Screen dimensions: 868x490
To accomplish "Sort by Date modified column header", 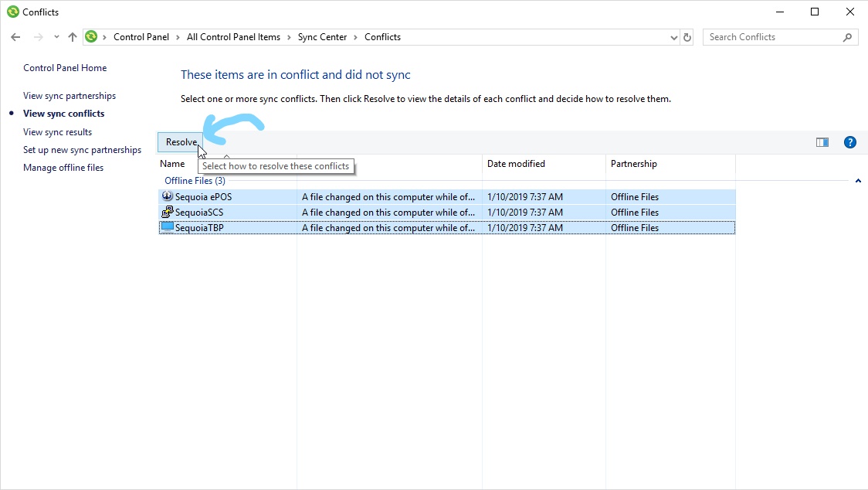I will (x=516, y=164).
